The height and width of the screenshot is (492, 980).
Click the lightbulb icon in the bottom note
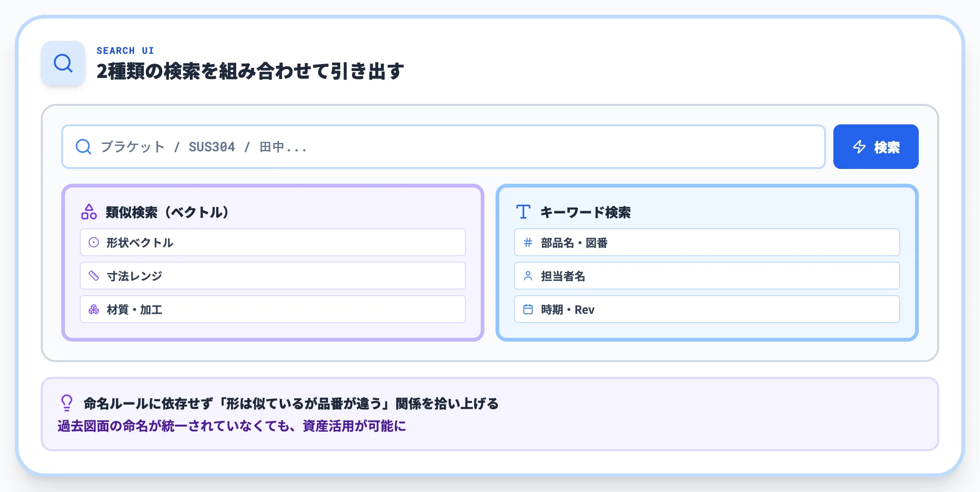pyautogui.click(x=66, y=403)
